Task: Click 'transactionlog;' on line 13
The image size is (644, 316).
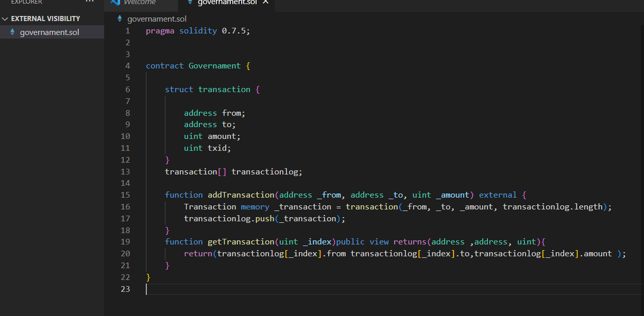Action: 267,172
